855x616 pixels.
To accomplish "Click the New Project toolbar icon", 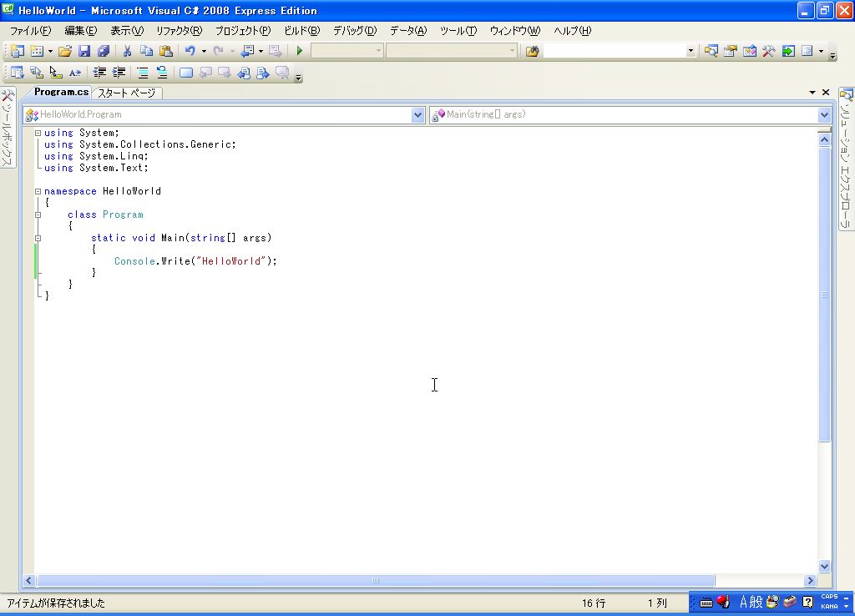I will [x=18, y=51].
